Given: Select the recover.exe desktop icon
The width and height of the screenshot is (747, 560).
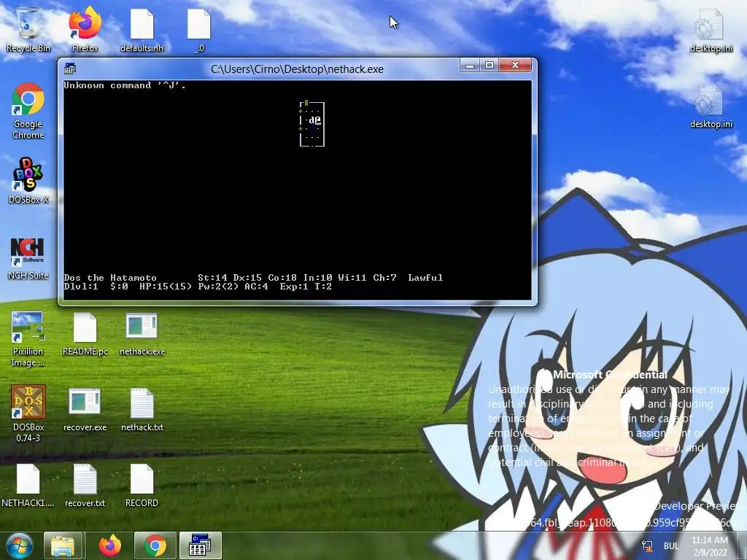Looking at the screenshot, I should [x=85, y=410].
